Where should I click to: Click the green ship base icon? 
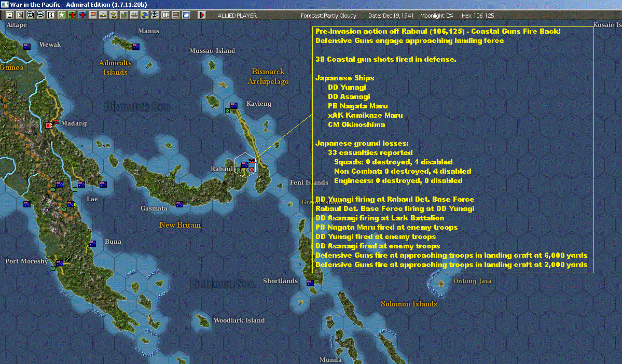(x=134, y=15)
